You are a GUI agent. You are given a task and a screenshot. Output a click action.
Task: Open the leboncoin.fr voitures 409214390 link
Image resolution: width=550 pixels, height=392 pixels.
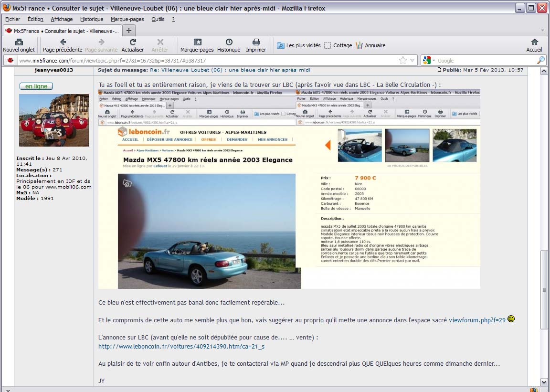point(181,346)
